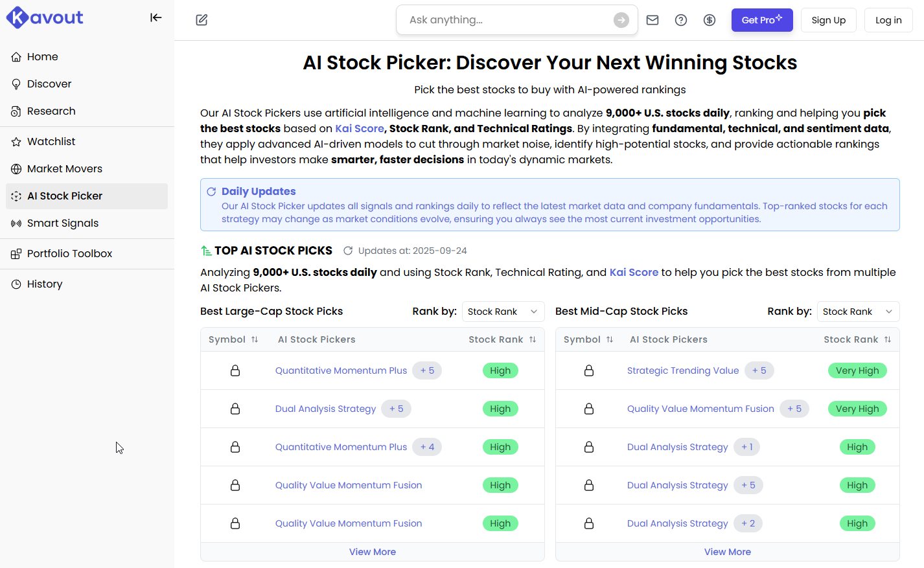Sort large-cap table by Stock Rank column
The image size is (924, 568).
533,339
